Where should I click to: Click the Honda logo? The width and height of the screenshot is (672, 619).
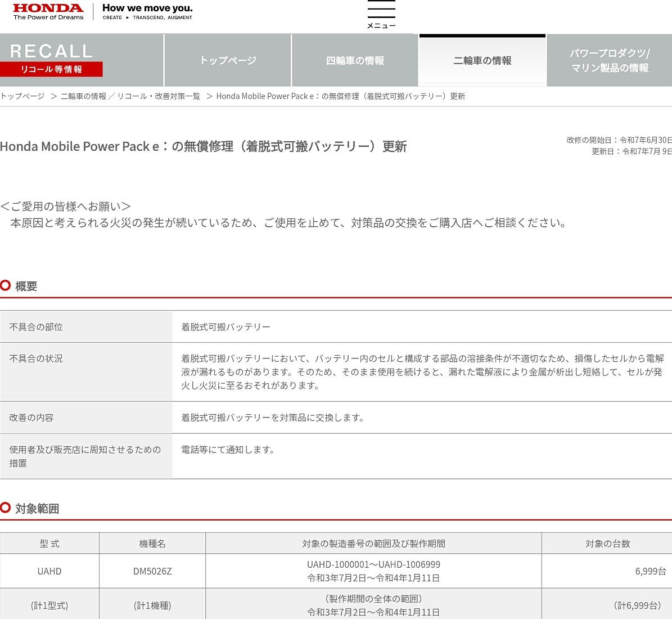click(x=48, y=12)
